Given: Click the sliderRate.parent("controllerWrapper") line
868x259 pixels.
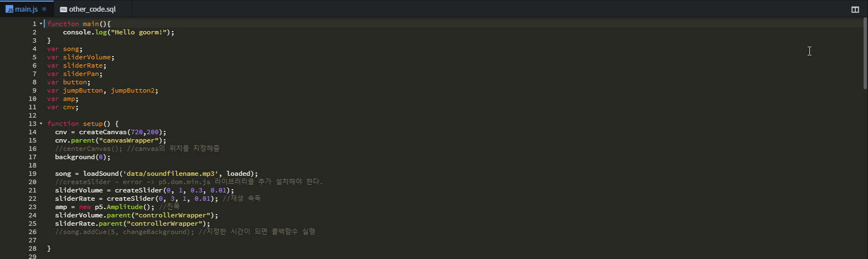Looking at the screenshot, I should coord(132,224).
